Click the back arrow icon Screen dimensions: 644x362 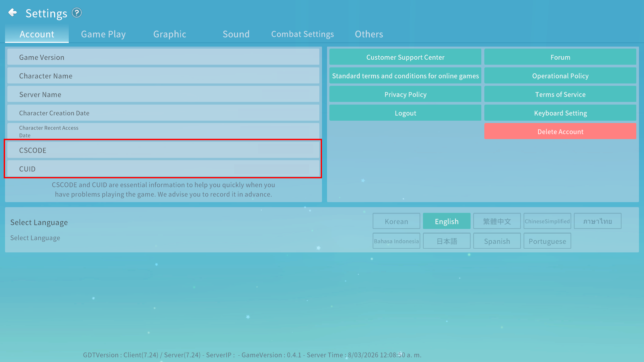click(x=13, y=13)
